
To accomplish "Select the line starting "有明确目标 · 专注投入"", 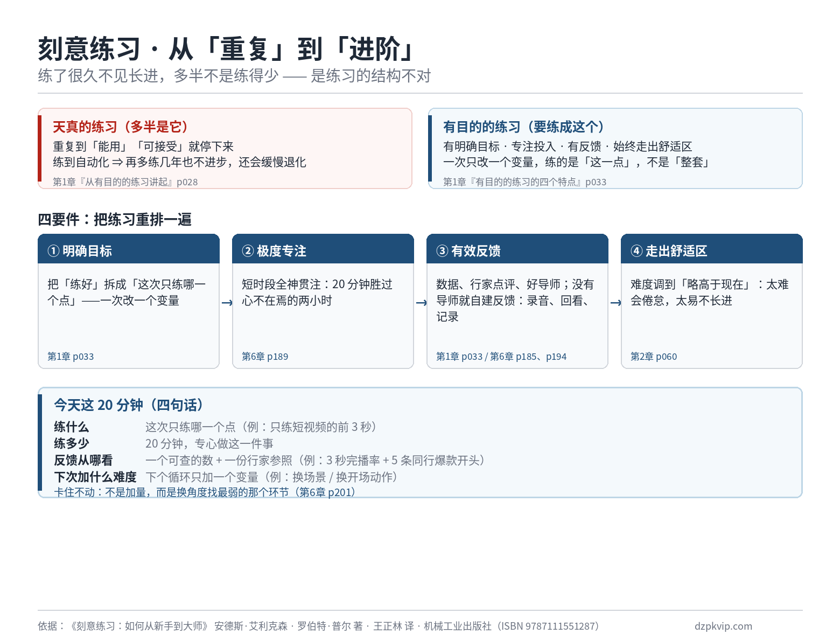I will 568,147.
